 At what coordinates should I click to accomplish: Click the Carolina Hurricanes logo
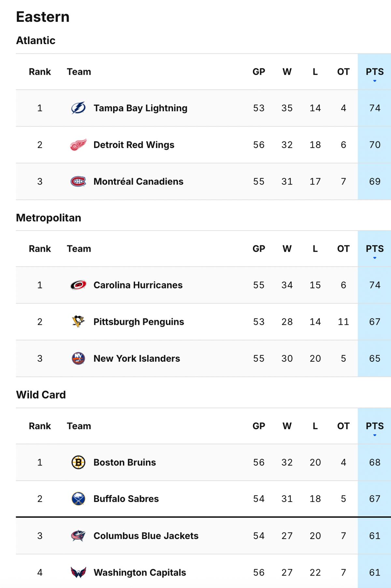[78, 285]
